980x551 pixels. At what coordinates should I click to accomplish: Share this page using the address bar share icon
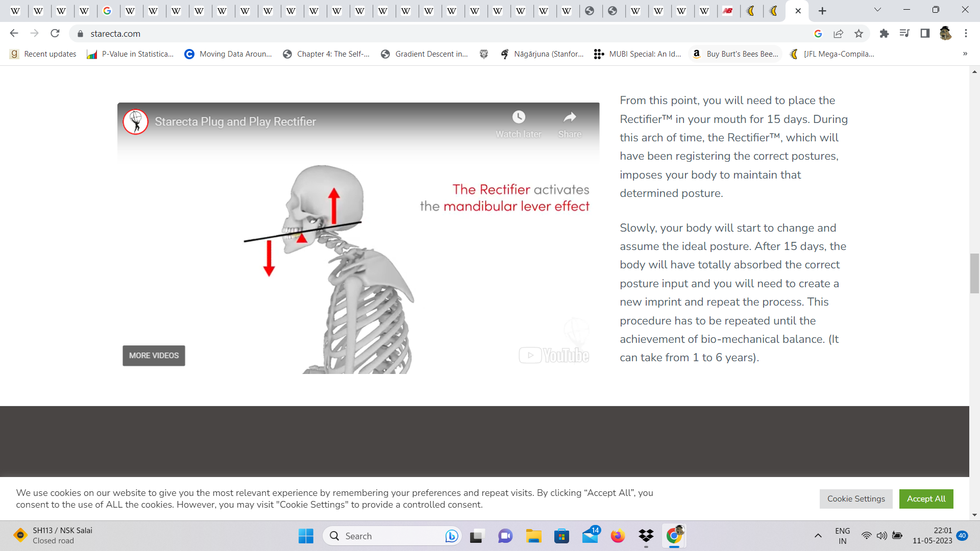tap(838, 34)
